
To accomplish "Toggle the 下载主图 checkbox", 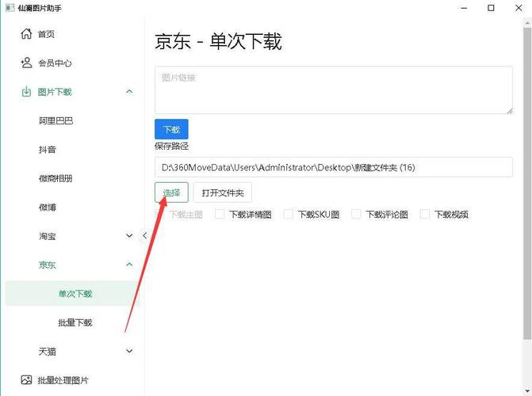I will 159,214.
